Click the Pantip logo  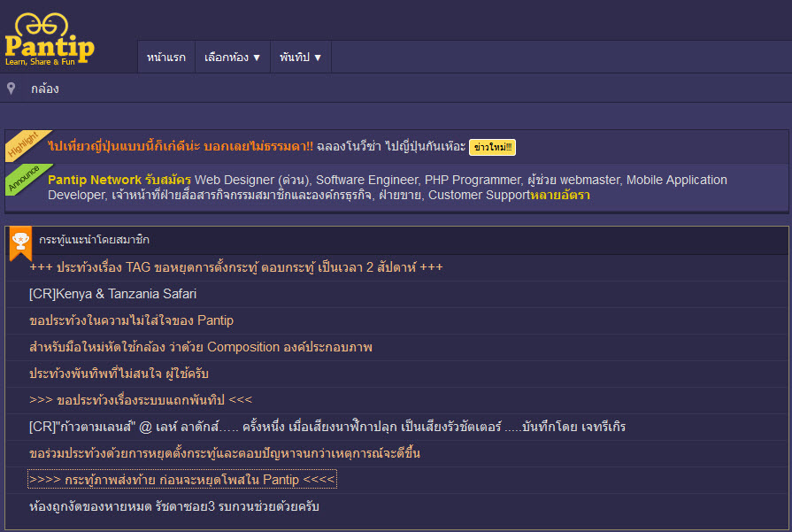pos(50,40)
